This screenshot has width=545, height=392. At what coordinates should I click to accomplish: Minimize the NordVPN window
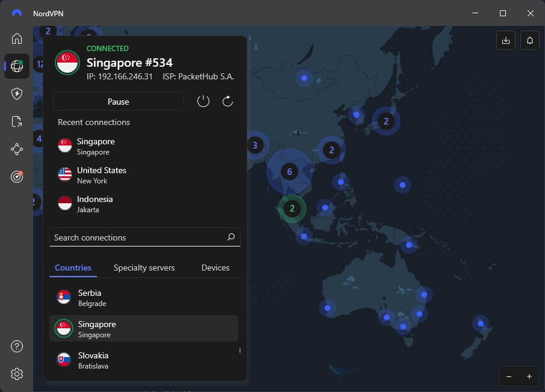[x=475, y=13]
